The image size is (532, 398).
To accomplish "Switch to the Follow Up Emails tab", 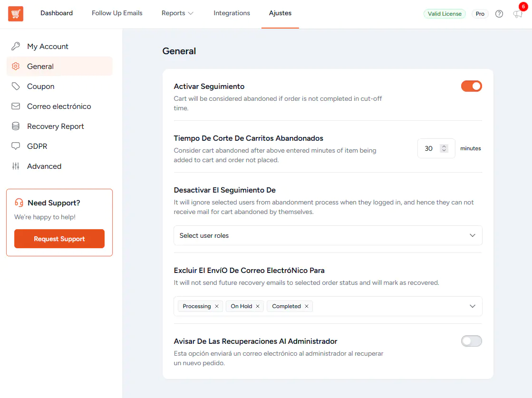I will pos(116,13).
